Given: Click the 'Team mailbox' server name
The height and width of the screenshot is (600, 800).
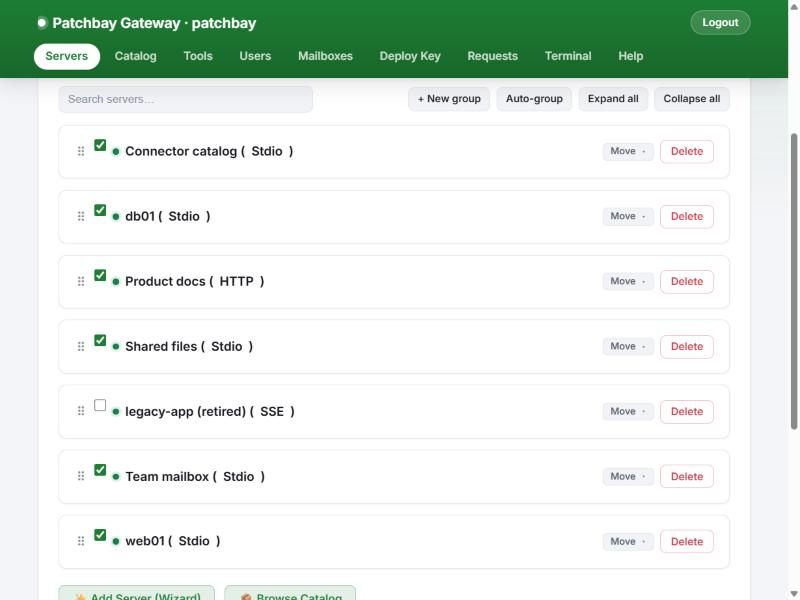Looking at the screenshot, I should 167,477.
